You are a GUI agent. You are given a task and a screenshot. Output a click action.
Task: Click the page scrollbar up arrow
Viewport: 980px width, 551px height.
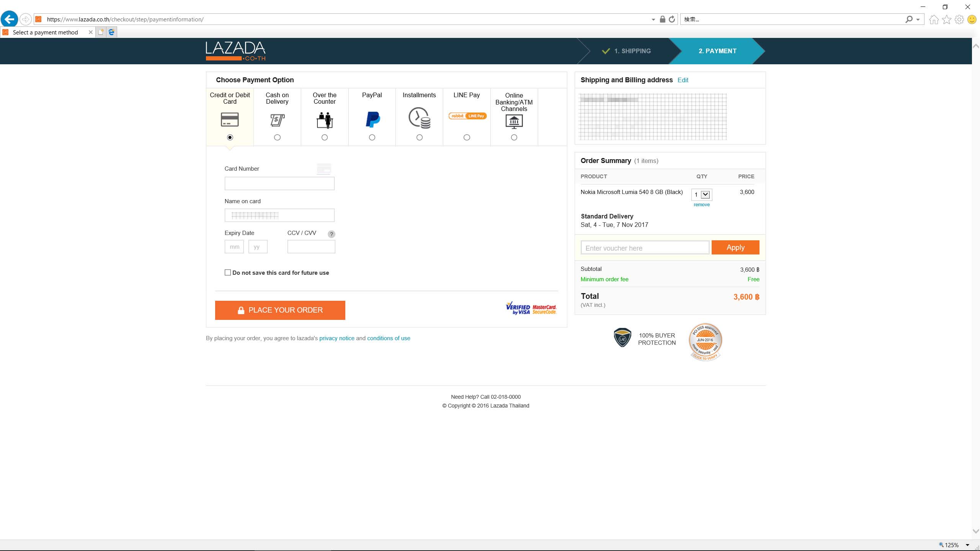pos(976,46)
